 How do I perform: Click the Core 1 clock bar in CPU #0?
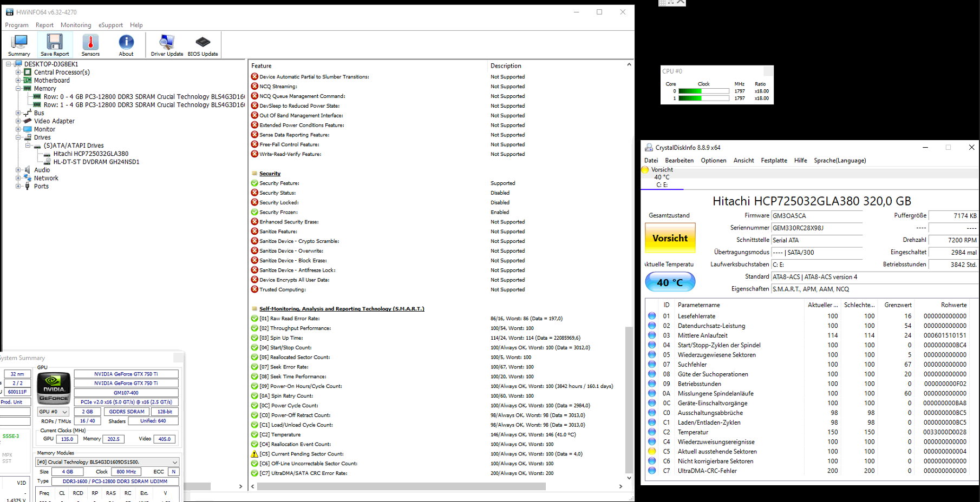click(703, 98)
